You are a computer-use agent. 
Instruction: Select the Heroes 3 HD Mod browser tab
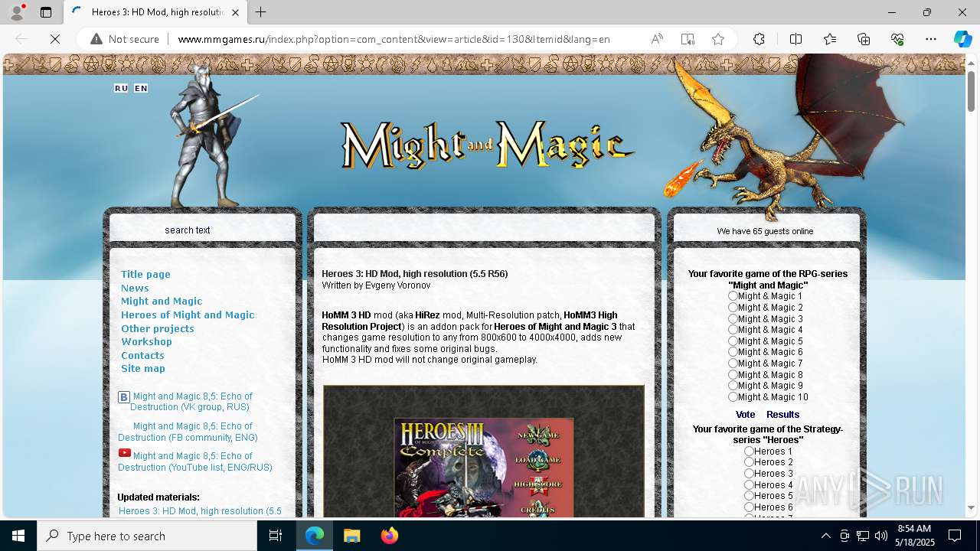[155, 12]
